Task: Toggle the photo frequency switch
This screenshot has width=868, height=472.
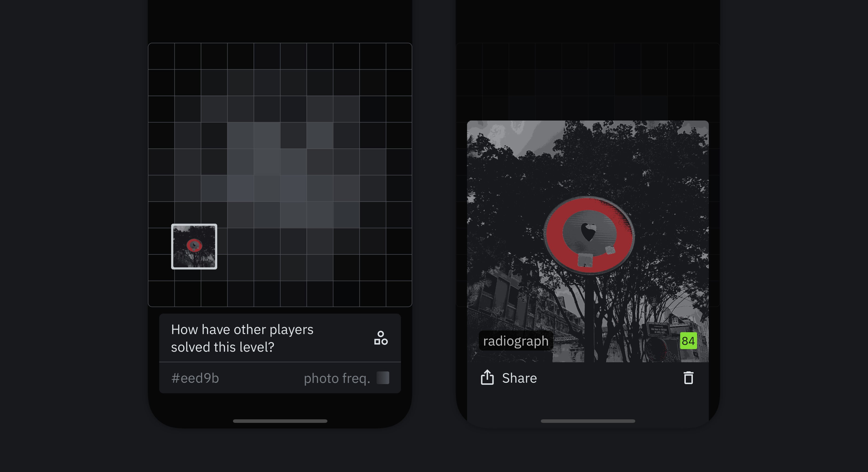Action: point(383,378)
